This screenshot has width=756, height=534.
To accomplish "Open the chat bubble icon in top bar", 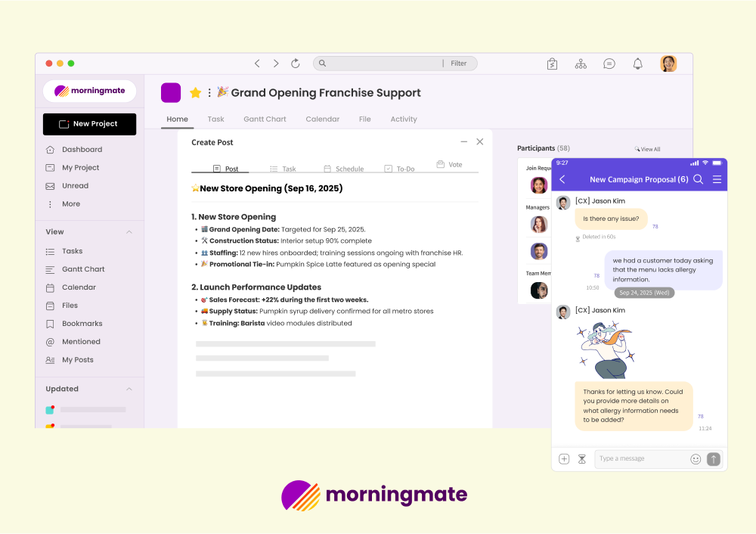I will (609, 64).
